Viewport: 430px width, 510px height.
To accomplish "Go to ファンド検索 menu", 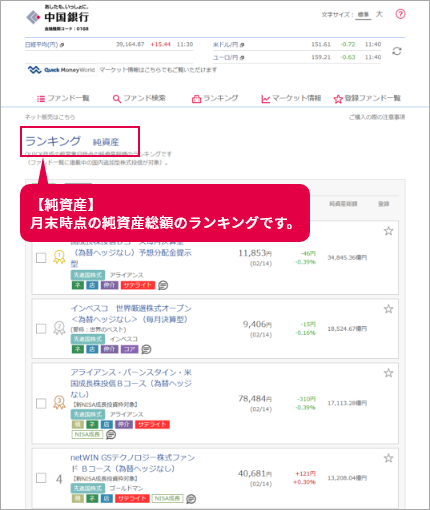I will point(139,98).
